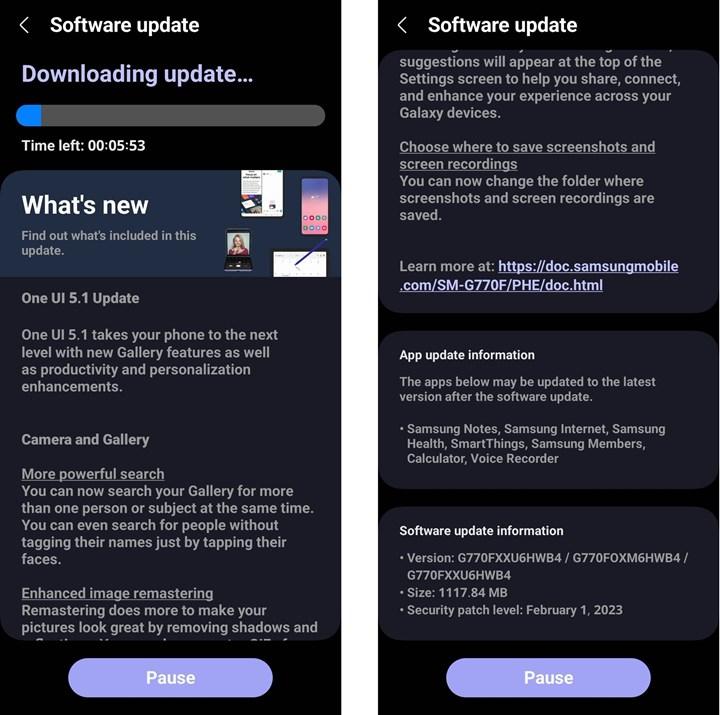Tap Choose where to save screenshots heading
The width and height of the screenshot is (720, 715).
[527, 155]
